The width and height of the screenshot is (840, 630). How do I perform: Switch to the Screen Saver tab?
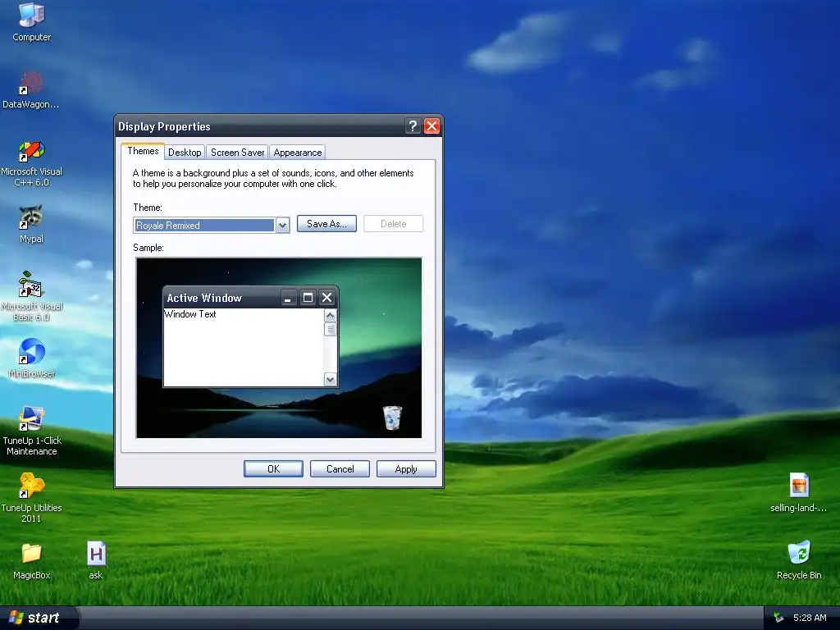237,153
